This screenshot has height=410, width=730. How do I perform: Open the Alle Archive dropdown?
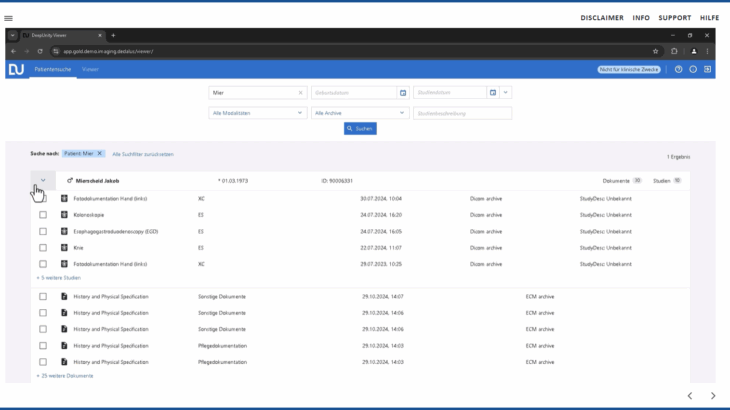click(x=360, y=113)
